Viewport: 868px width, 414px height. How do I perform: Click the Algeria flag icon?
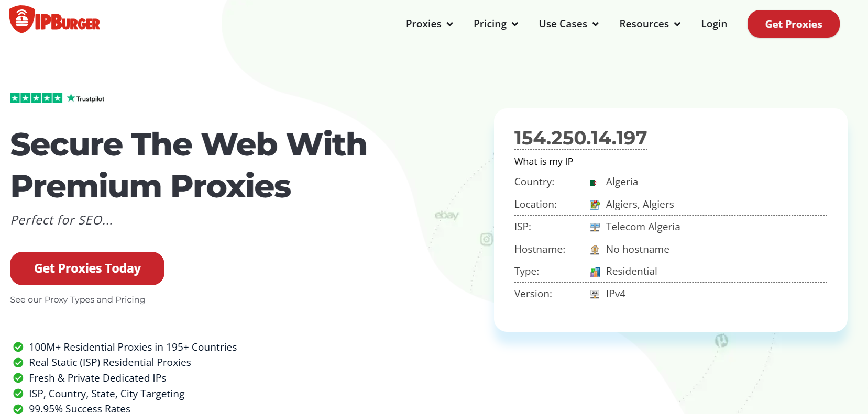[x=593, y=183]
